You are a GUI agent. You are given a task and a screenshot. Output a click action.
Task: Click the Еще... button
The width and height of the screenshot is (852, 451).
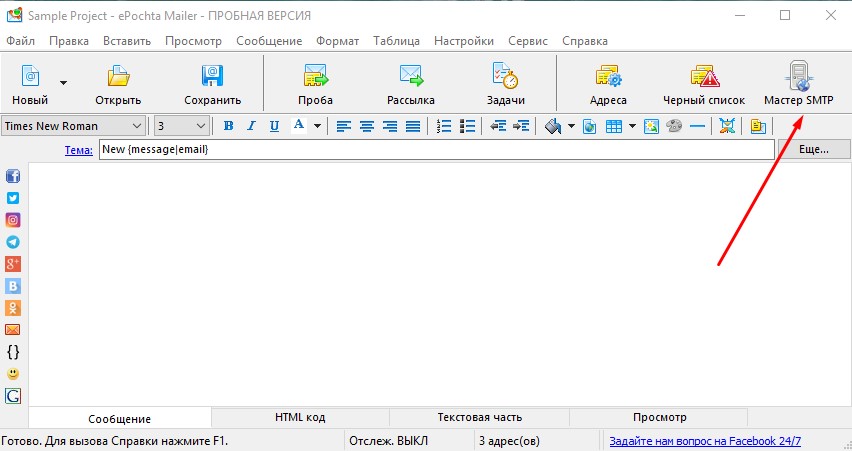pos(813,149)
